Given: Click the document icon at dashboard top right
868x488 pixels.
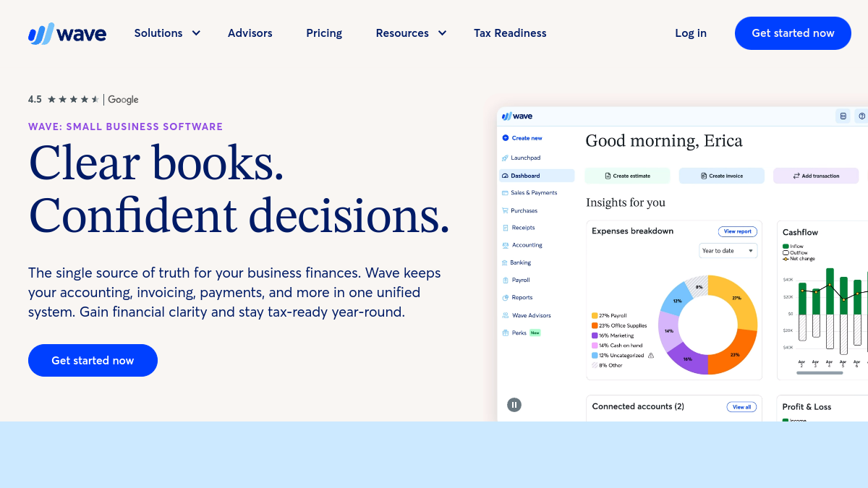Looking at the screenshot, I should 843,116.
